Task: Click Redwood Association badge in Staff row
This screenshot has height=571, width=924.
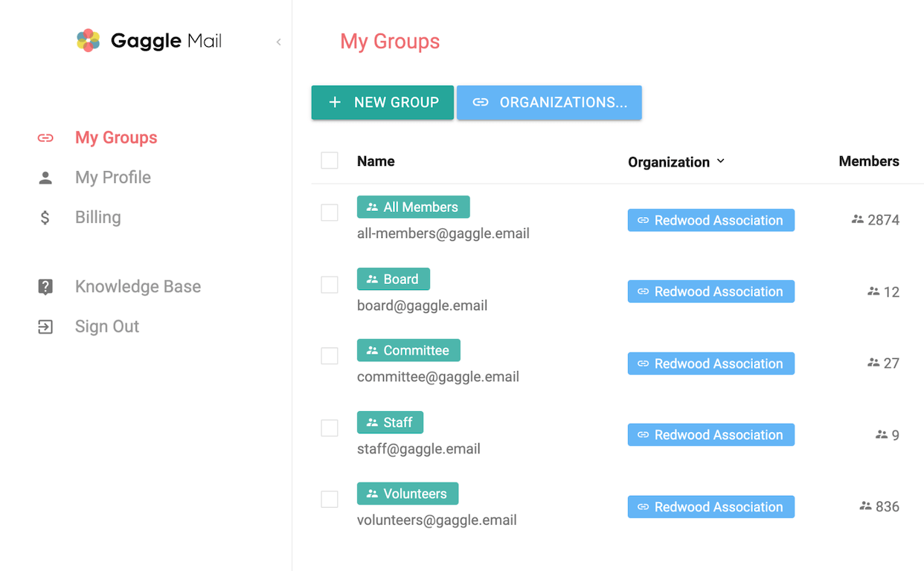Action: (711, 436)
